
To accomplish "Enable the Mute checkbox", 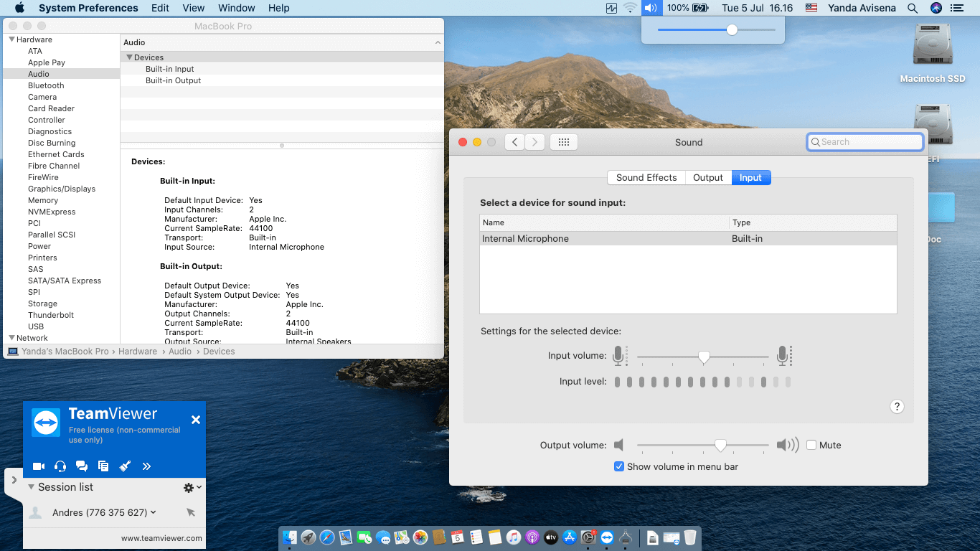I will coord(811,445).
